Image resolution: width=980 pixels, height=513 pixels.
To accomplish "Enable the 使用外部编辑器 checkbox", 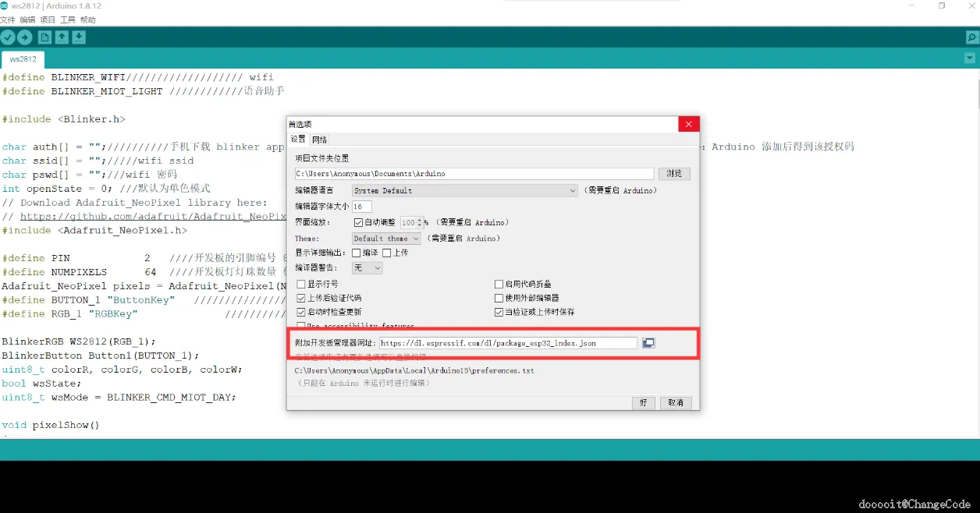I will point(499,298).
